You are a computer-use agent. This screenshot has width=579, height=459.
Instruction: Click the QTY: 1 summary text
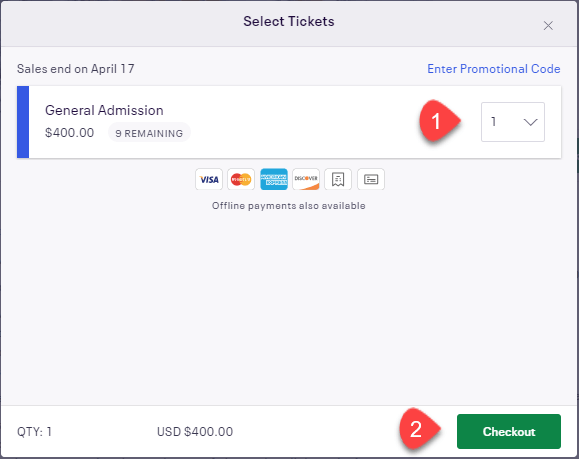pyautogui.click(x=34, y=431)
